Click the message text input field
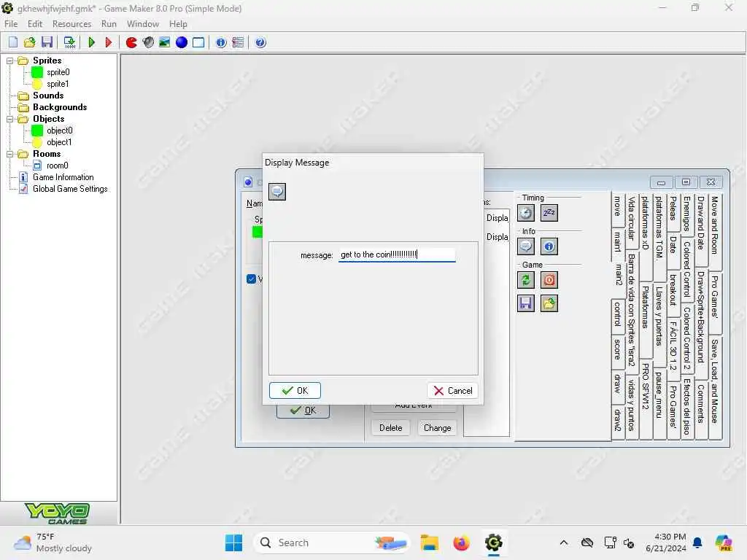 (397, 254)
